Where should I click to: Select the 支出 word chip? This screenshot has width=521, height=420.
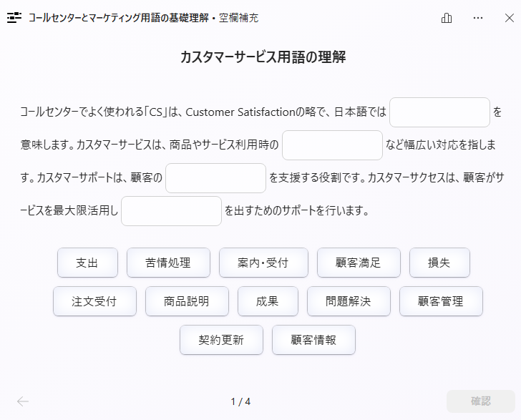pos(87,263)
